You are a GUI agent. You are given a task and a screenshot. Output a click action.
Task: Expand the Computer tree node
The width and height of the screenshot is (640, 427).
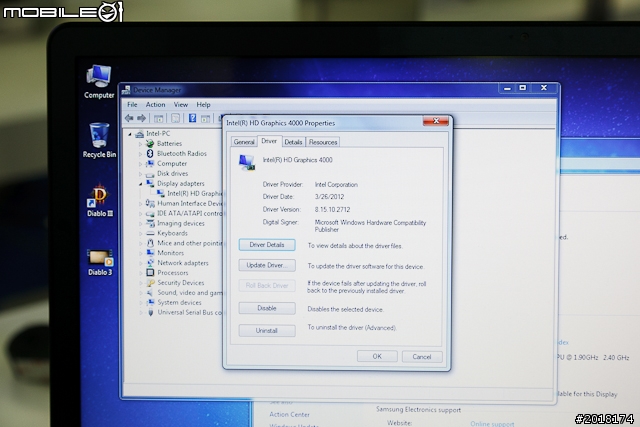(140, 164)
